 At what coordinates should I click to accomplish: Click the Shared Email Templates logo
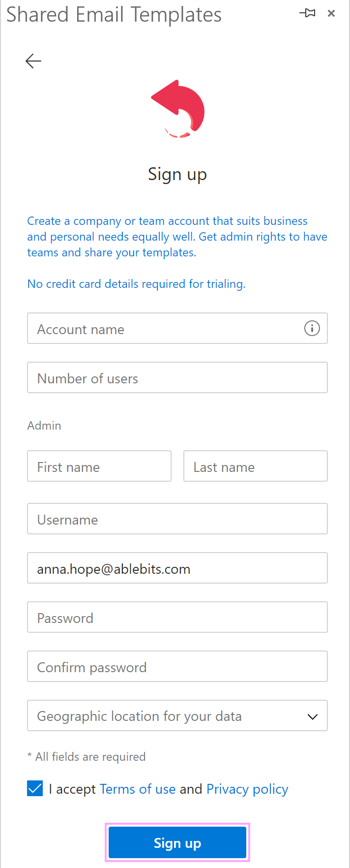(177, 108)
